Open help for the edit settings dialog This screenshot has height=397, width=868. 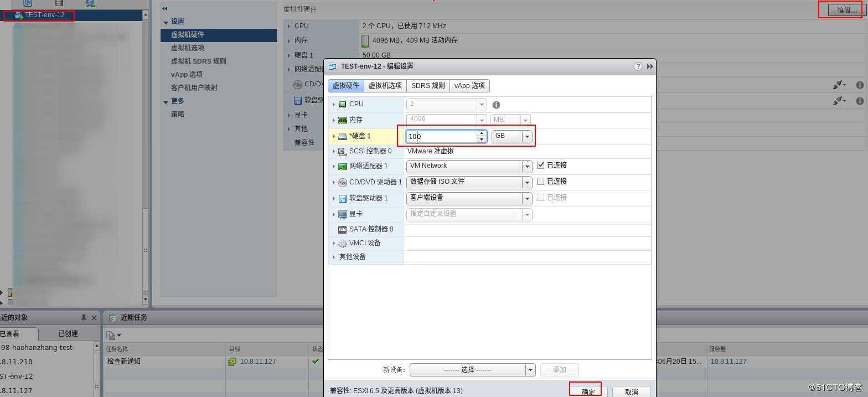click(638, 66)
